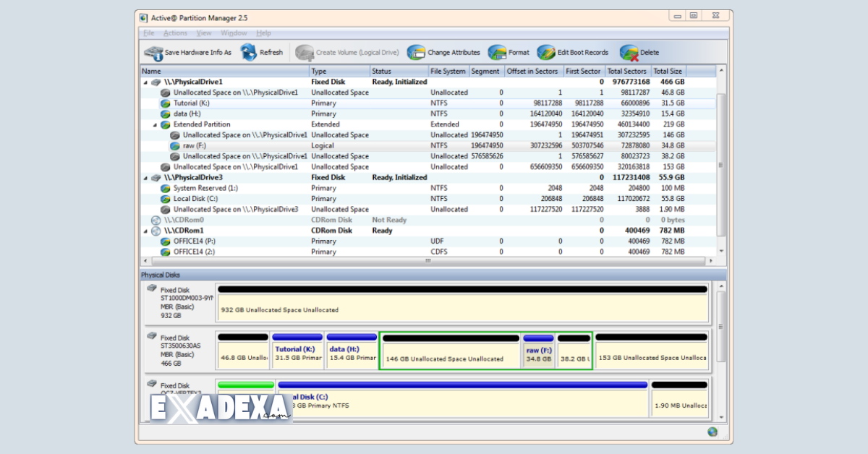
Task: Open the Window menu
Action: click(x=234, y=33)
